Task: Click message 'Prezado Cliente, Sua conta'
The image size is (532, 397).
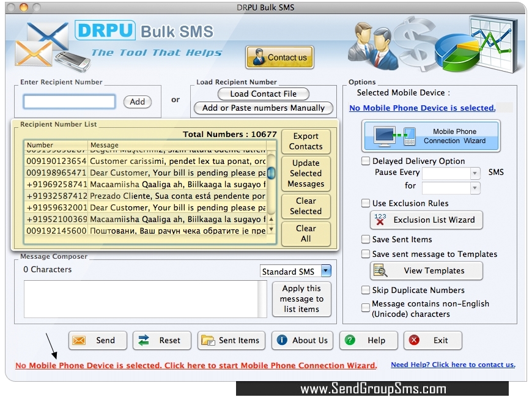Action: pos(178,196)
